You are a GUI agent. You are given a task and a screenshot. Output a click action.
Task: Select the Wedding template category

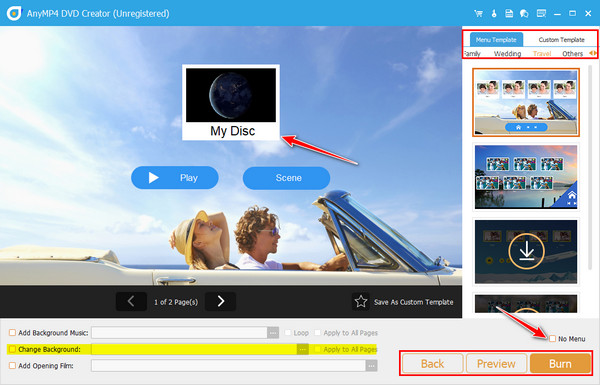coord(507,54)
